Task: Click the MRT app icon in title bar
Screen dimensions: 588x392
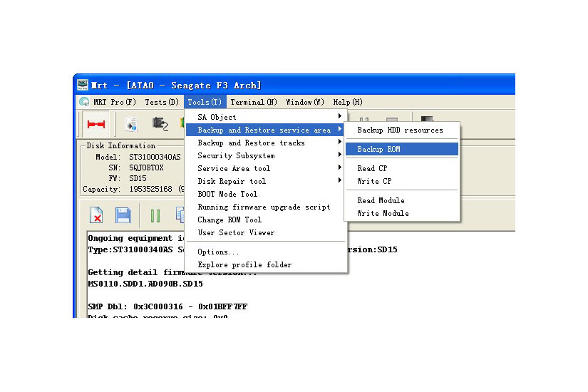Action: (x=83, y=84)
